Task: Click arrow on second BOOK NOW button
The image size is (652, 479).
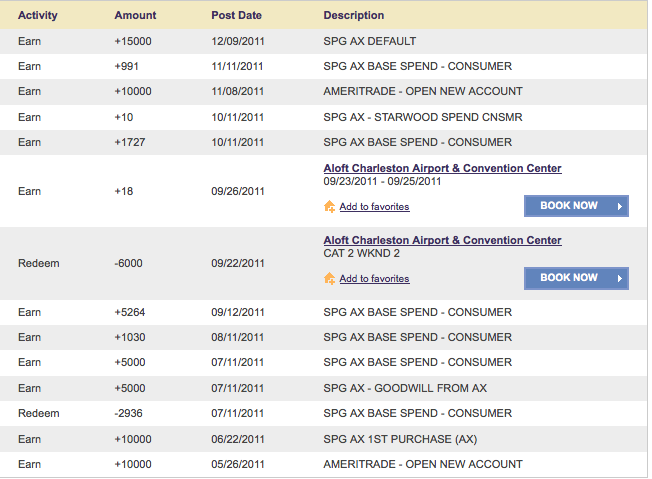Action: pyautogui.click(x=620, y=278)
